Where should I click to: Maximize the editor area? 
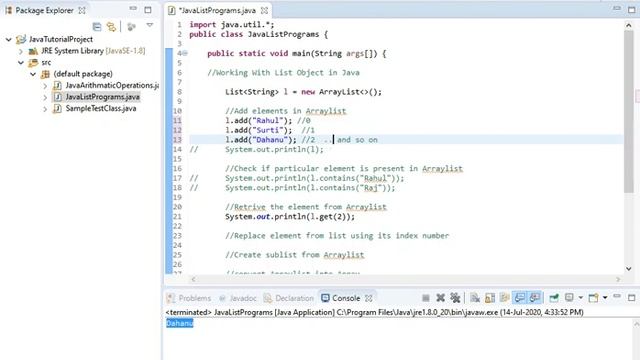pyautogui.click(x=632, y=10)
